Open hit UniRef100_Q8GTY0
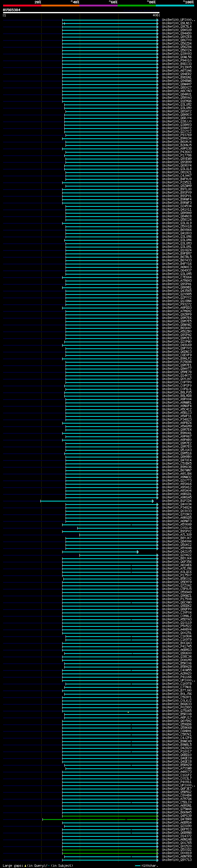The image size is (197, 868). (x=176, y=40)
